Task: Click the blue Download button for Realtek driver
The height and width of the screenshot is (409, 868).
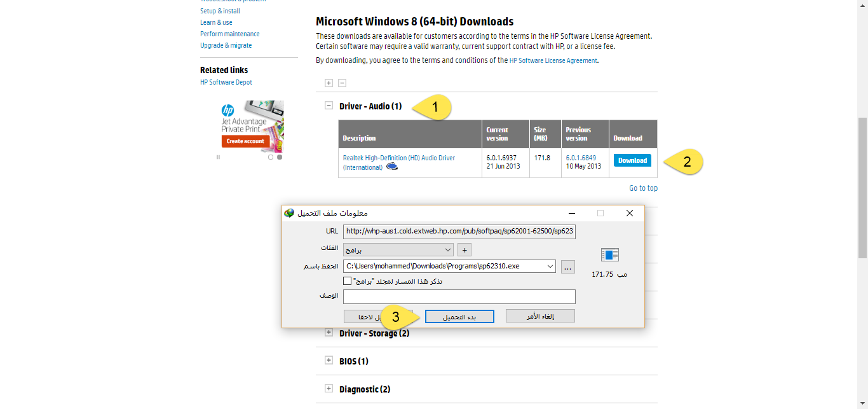Action: 632,160
